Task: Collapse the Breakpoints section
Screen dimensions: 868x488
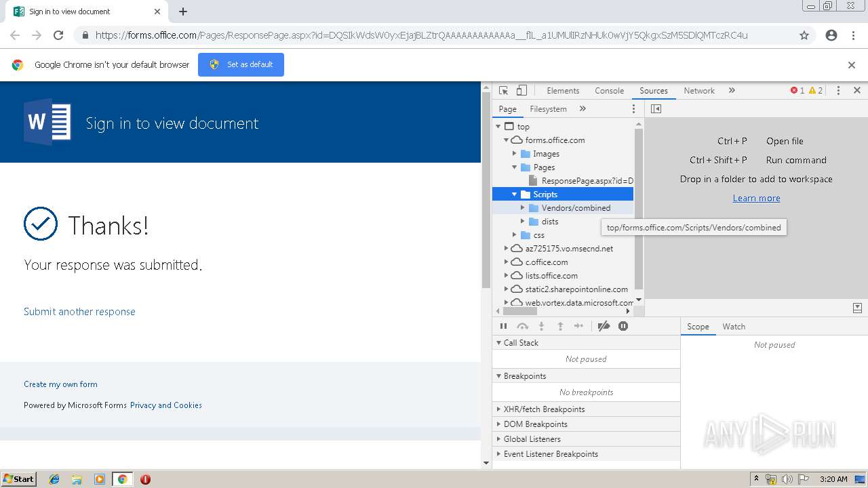Action: [x=586, y=376]
